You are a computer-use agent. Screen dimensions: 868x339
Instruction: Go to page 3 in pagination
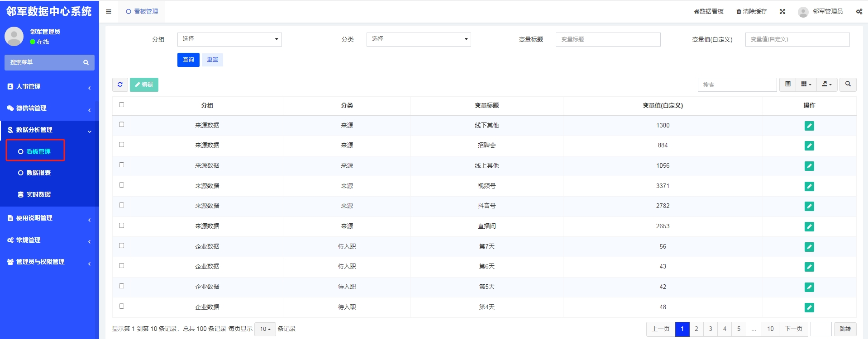711,329
